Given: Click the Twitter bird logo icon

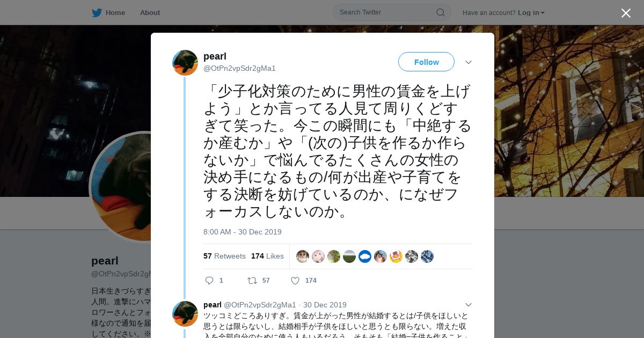Looking at the screenshot, I should [97, 12].
